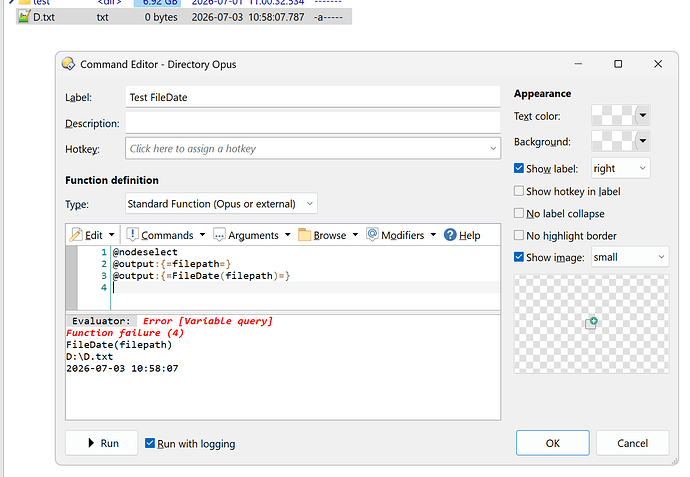Image resolution: width=690 pixels, height=477 pixels.
Task: Click the D.txt attributes -a---- cell
Action: point(328,17)
